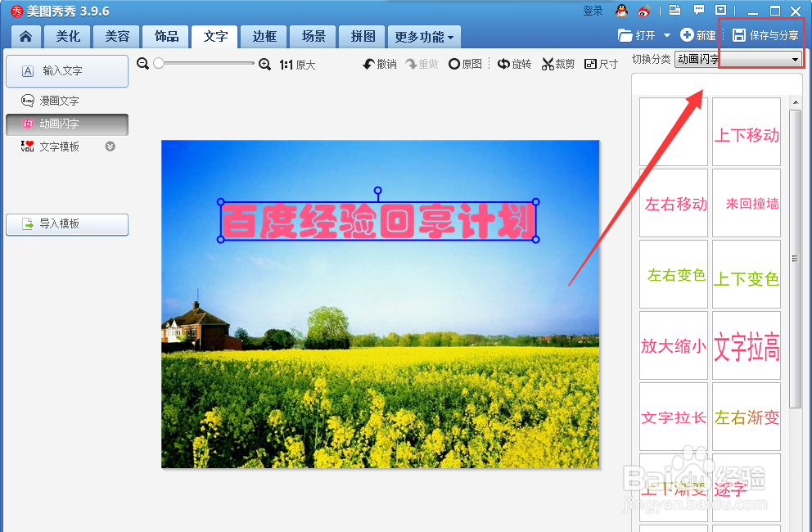This screenshot has height=532, width=812.
Task: Click the scrollbar up arrow in template list
Action: 796,102
